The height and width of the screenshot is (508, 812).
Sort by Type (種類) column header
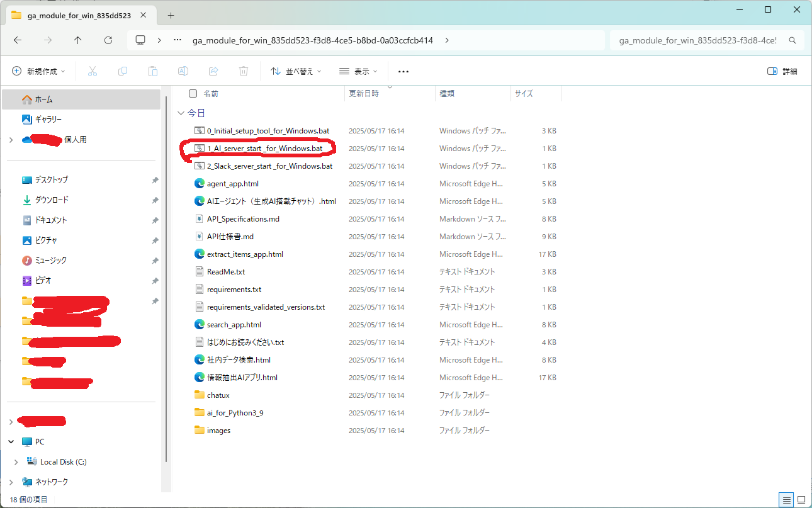tap(447, 93)
